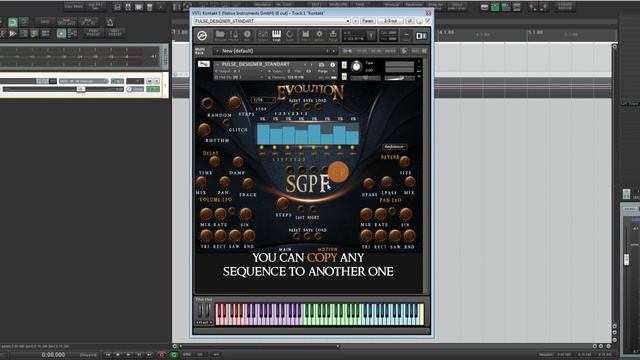The width and height of the screenshot is (640, 360).
Task: Toggle the Glitch button
Action: 226,122
